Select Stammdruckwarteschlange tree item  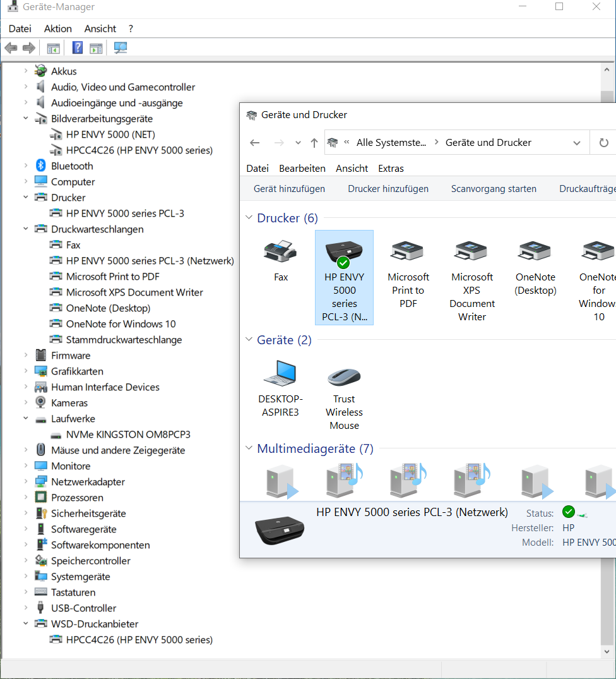(124, 340)
